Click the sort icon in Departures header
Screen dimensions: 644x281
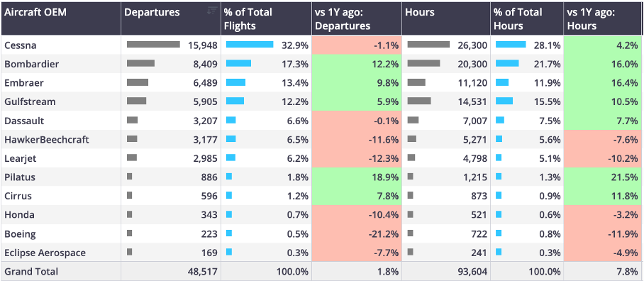212,11
